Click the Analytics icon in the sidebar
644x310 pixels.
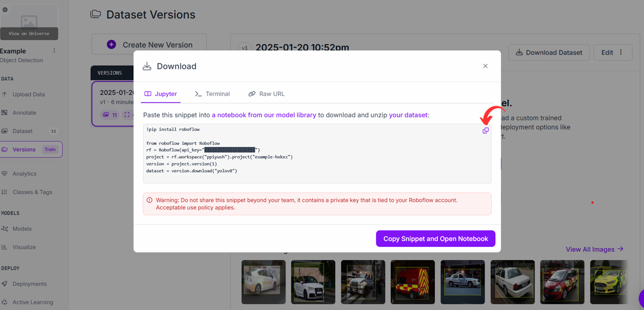tap(4, 173)
